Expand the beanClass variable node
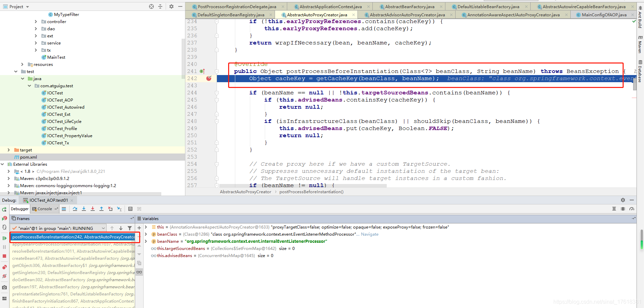Screen dimensions: 644x308 click(x=146, y=234)
